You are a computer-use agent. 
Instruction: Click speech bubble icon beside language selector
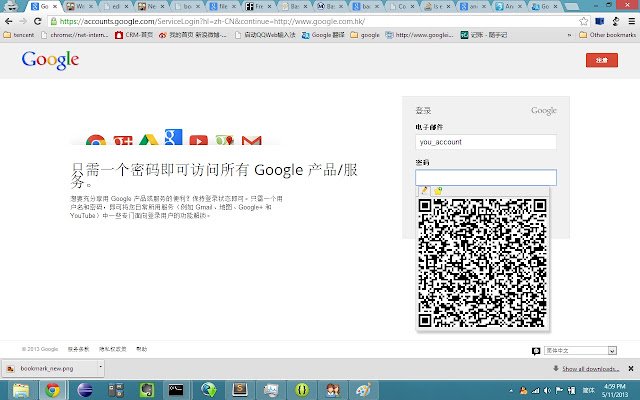(536, 351)
